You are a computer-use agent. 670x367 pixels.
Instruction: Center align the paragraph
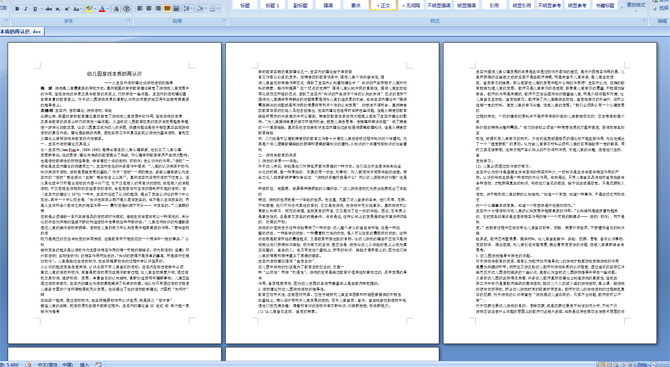point(149,9)
